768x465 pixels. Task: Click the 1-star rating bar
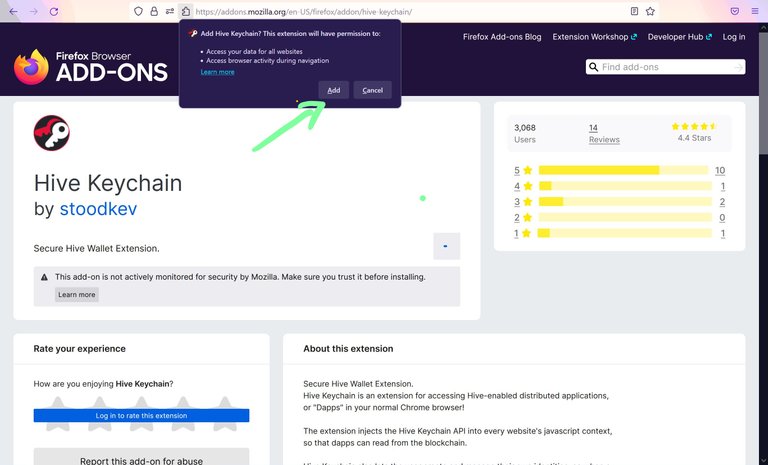(x=624, y=233)
